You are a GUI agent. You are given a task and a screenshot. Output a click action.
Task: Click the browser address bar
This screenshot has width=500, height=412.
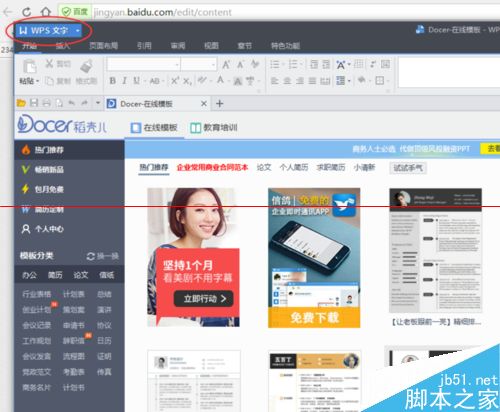coord(279,12)
